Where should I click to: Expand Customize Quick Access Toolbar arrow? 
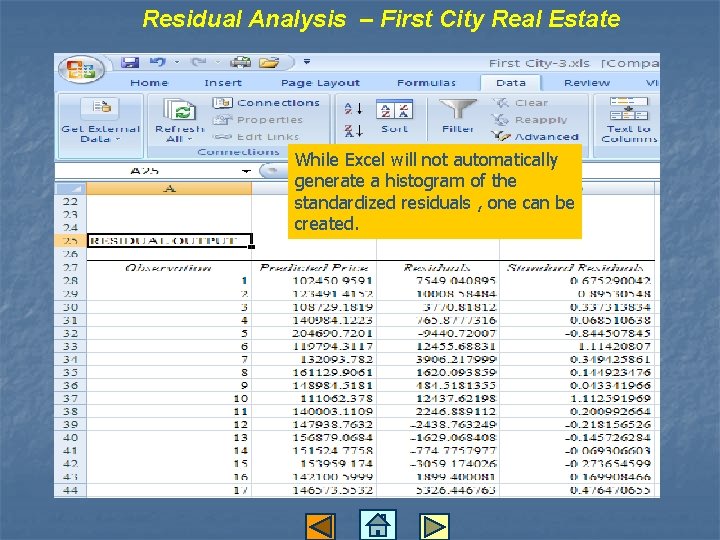click(x=307, y=62)
